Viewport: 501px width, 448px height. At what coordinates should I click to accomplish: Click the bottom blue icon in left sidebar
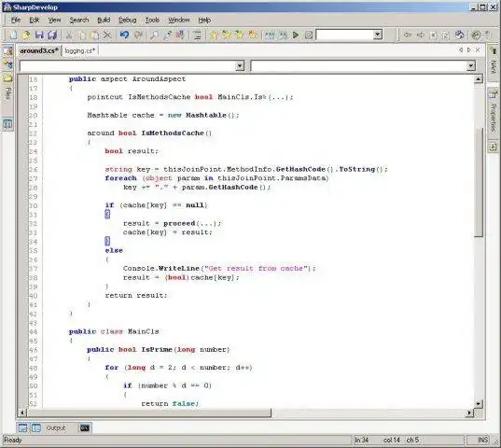(8, 124)
